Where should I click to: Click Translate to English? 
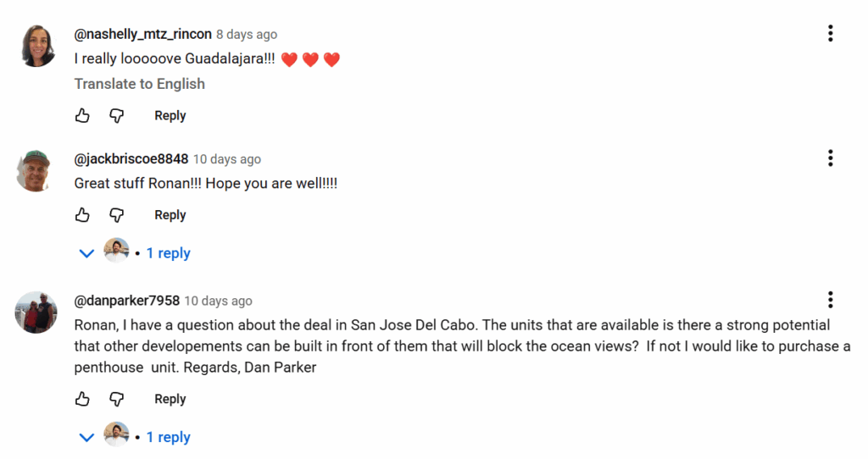point(140,84)
